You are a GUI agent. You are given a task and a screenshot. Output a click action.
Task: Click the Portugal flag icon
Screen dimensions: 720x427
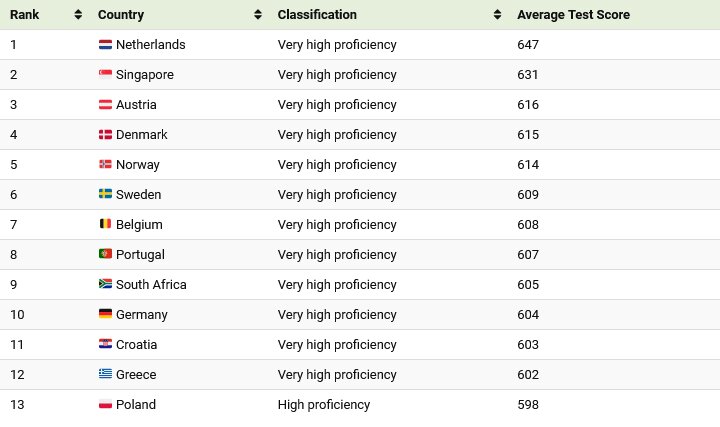click(105, 255)
